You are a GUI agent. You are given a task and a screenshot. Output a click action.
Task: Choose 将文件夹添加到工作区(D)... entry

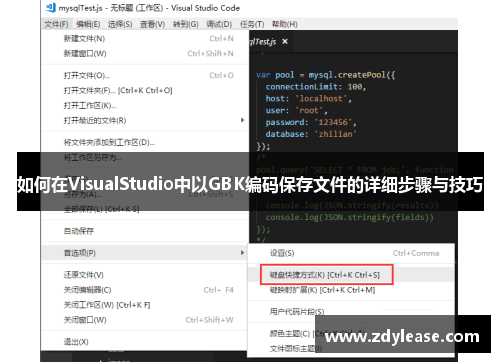(145, 142)
